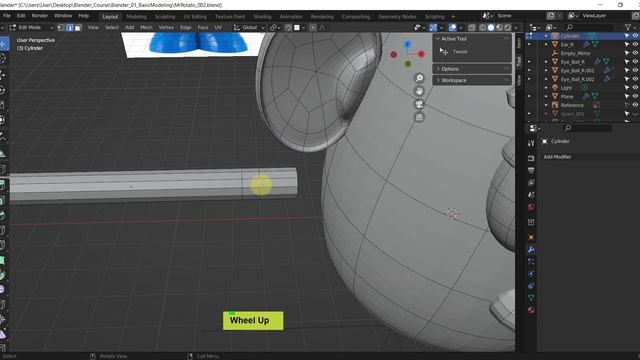The image size is (640, 360).
Task: Toggle snapping magnet
Action: coord(288,27)
